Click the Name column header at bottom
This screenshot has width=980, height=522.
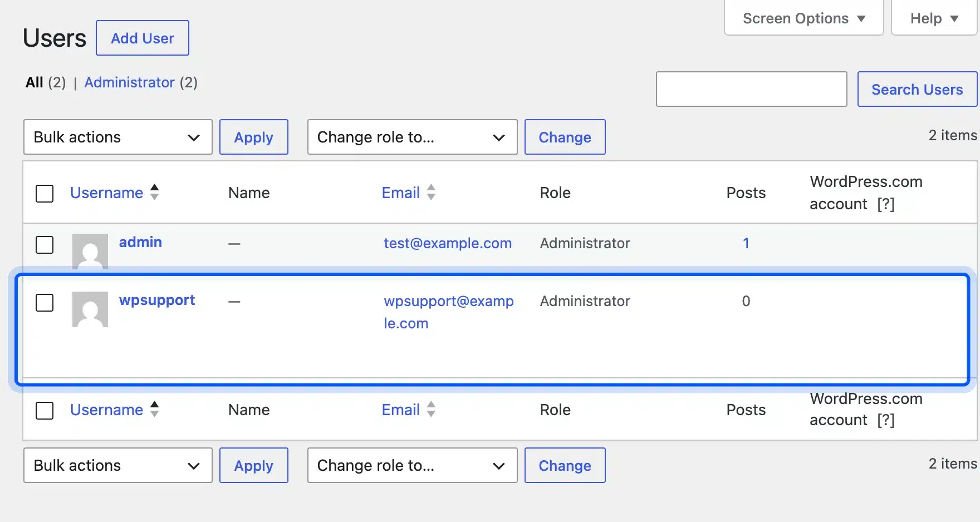coord(249,410)
